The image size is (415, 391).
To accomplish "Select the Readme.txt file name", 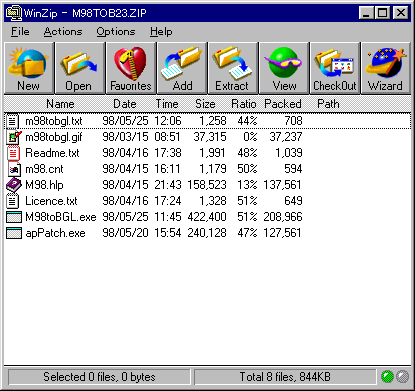I will (52, 153).
